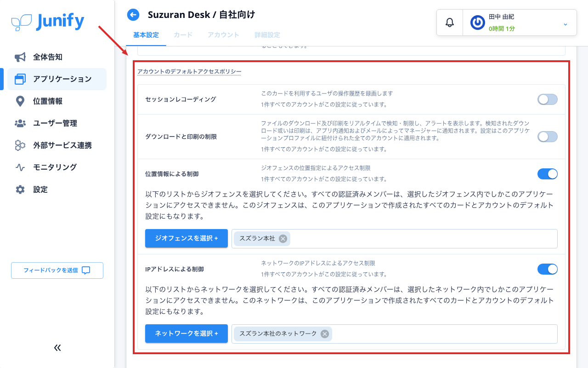Image resolution: width=588 pixels, height=368 pixels.
Task: Open 全体告知 menu item
Action: pyautogui.click(x=57, y=57)
